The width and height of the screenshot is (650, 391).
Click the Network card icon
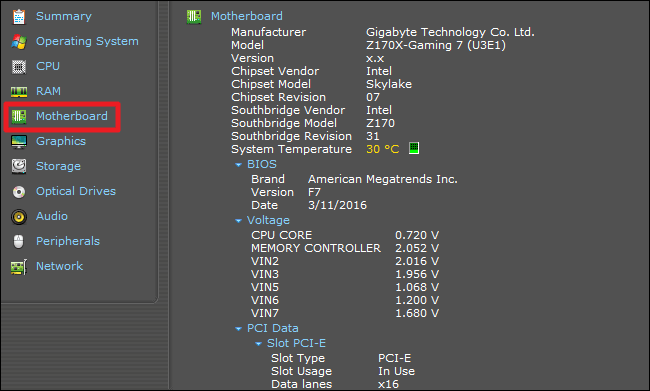coord(19,267)
